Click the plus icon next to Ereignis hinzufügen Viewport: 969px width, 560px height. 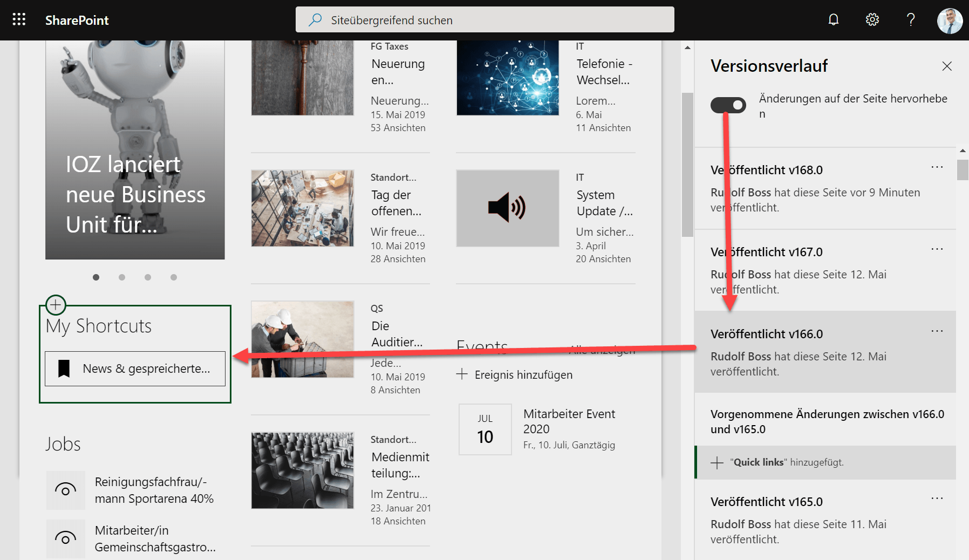click(x=462, y=374)
